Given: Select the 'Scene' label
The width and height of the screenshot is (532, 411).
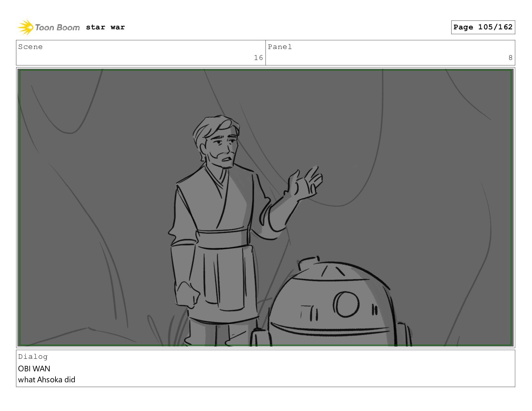Looking at the screenshot, I should tap(30, 47).
